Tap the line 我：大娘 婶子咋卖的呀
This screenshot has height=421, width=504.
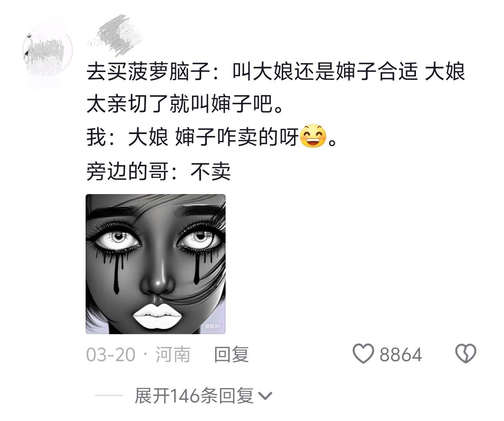click(x=212, y=137)
